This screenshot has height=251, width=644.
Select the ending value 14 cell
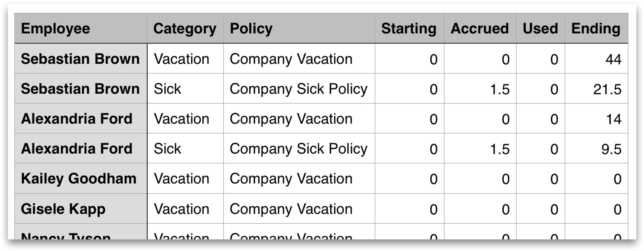click(597, 119)
